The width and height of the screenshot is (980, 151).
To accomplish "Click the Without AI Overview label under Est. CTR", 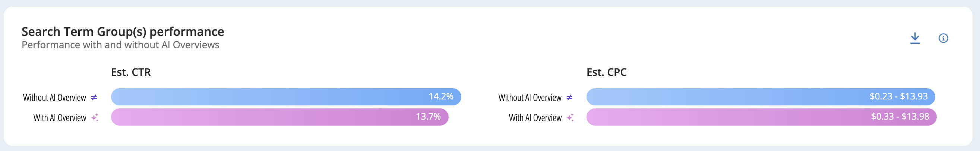I will (54, 98).
